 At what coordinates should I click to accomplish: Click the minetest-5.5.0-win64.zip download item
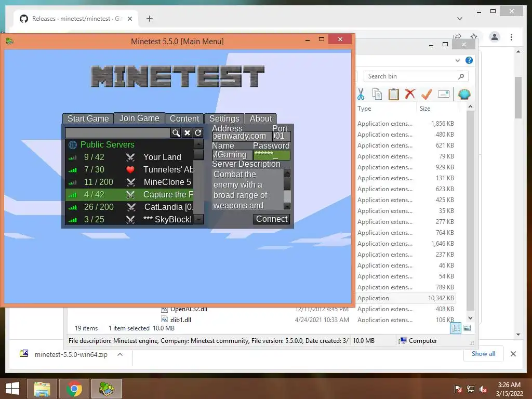pos(71,354)
